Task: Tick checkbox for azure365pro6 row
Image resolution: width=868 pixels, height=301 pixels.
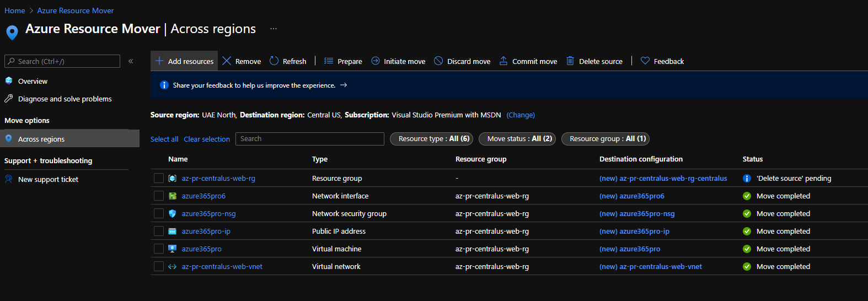Action: point(159,196)
